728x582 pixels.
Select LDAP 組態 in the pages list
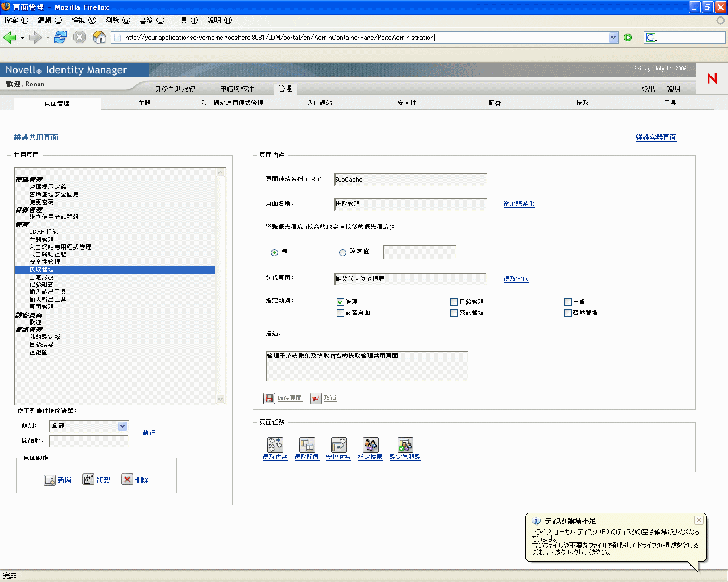44,232
